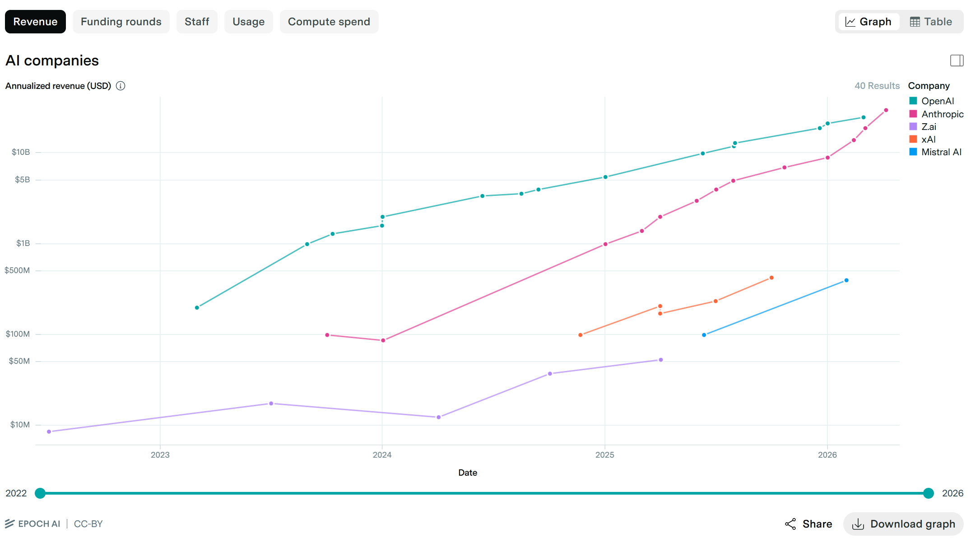This screenshot has height=542, width=980.
Task: Click the Share icon
Action: pyautogui.click(x=790, y=524)
